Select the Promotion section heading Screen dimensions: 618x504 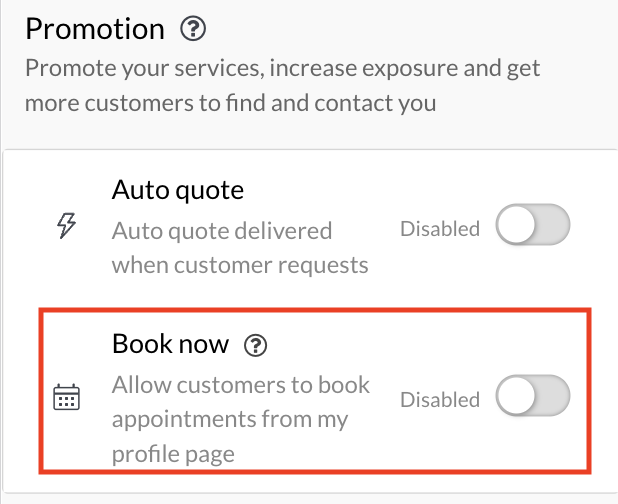(x=96, y=30)
